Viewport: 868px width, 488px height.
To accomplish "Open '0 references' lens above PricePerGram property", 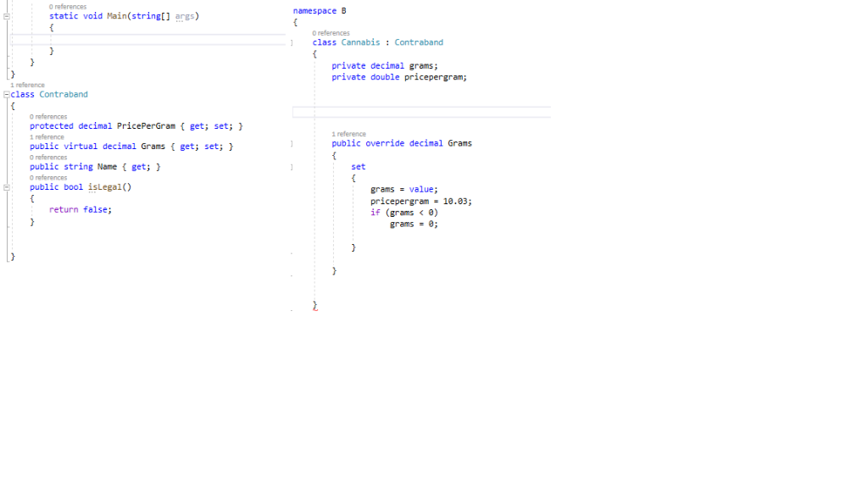I will coord(48,117).
